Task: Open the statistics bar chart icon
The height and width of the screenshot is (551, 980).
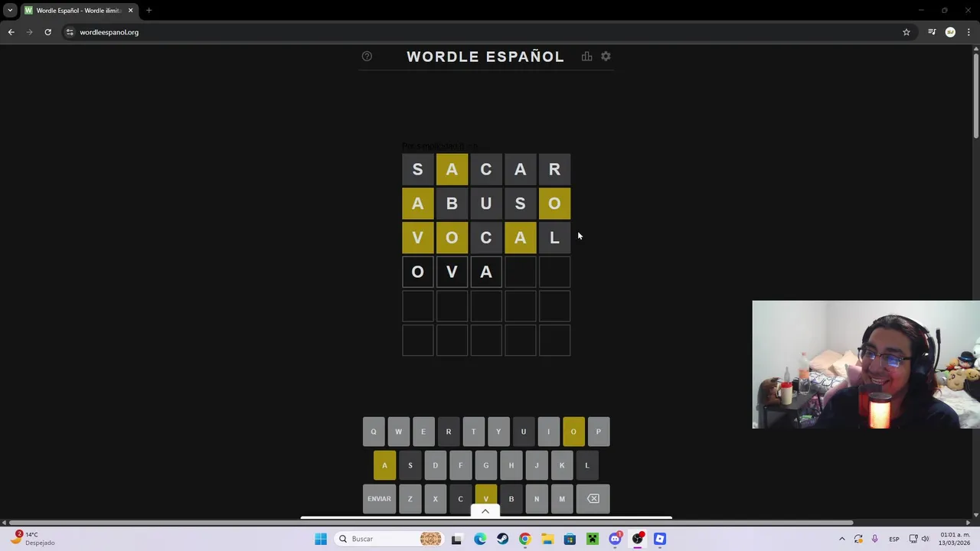Action: click(586, 57)
